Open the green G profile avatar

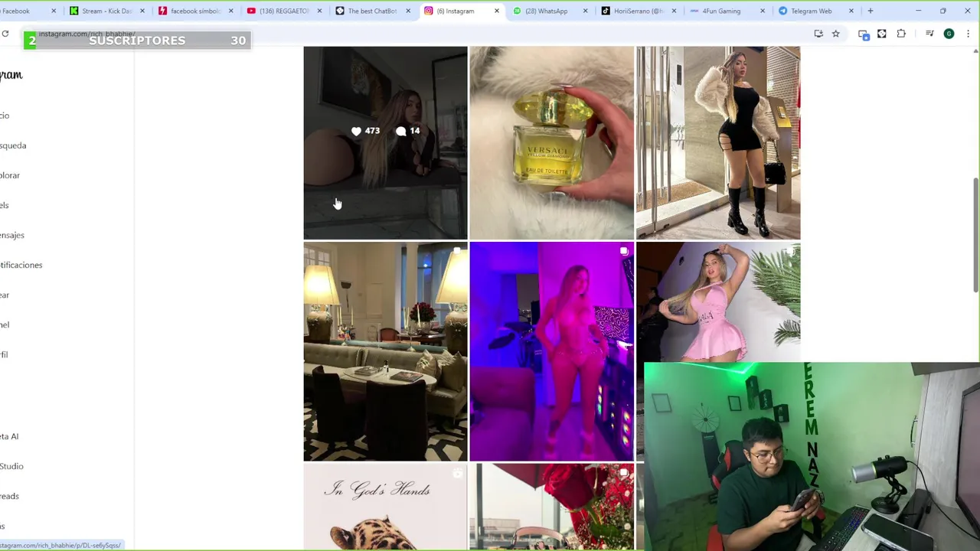(x=949, y=34)
